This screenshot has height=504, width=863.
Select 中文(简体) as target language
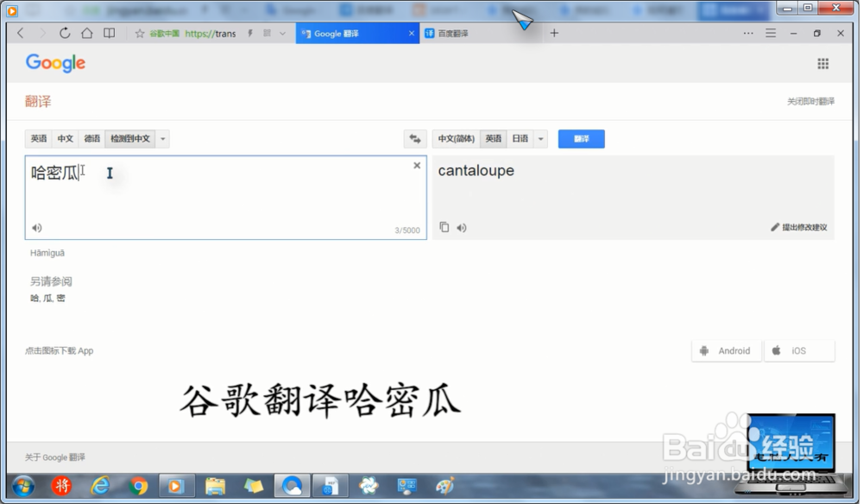coord(457,139)
